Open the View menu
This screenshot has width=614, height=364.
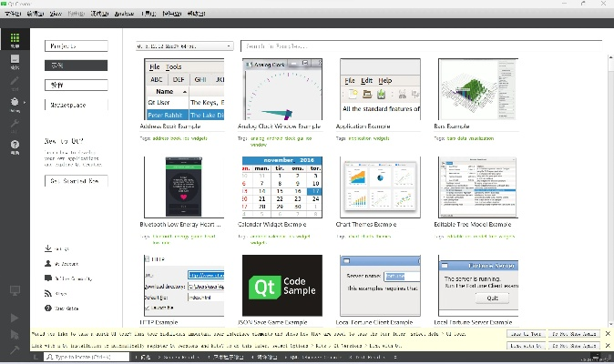(56, 15)
